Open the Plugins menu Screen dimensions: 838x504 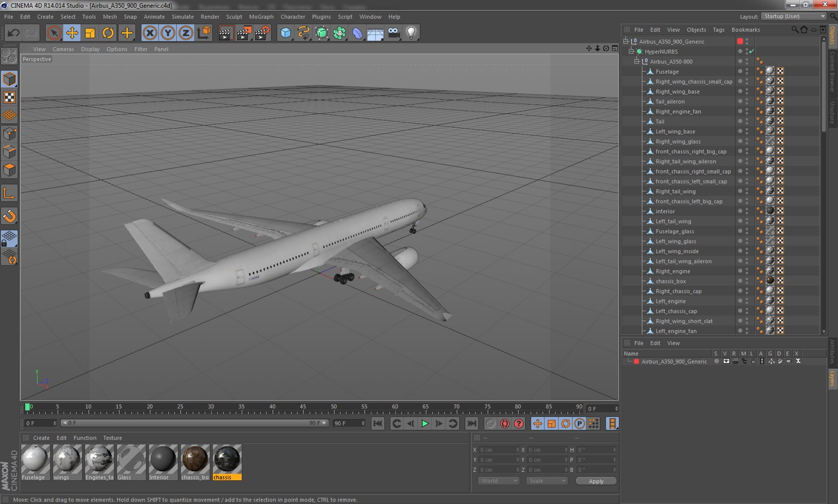321,16
